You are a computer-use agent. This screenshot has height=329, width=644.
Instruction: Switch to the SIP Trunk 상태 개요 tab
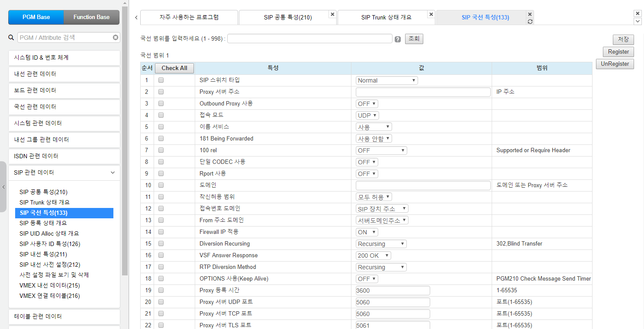pos(386,17)
